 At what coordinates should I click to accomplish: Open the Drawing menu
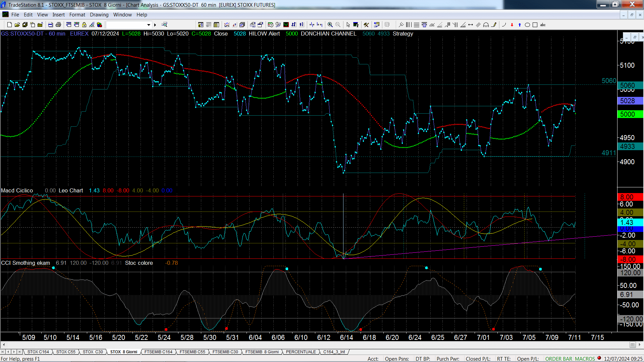coord(99,14)
